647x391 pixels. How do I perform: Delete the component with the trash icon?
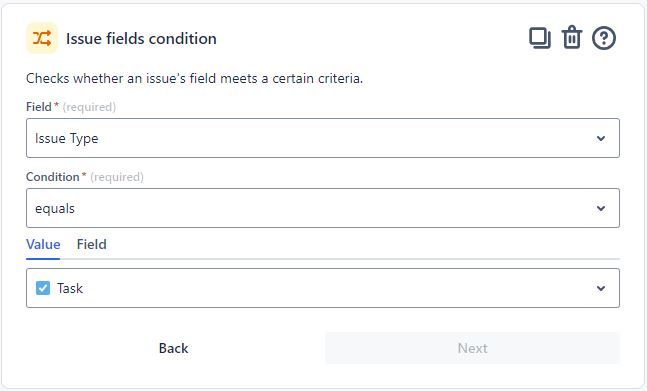click(x=571, y=38)
